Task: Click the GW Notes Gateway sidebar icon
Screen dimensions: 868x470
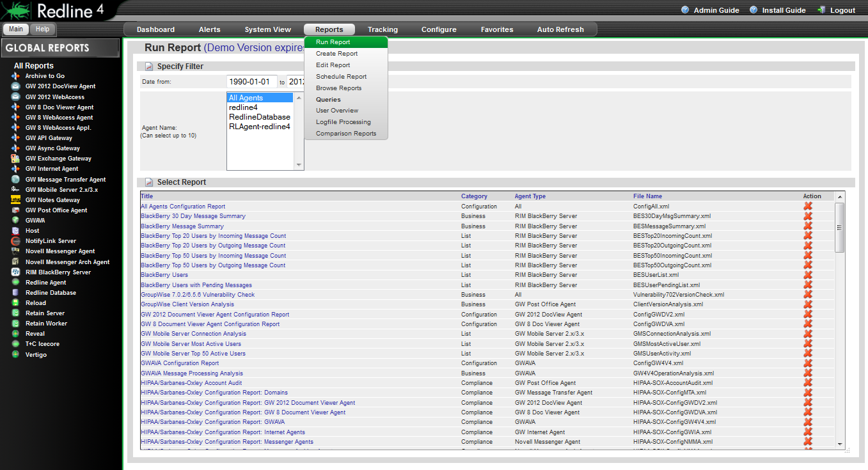Action: tap(15, 200)
